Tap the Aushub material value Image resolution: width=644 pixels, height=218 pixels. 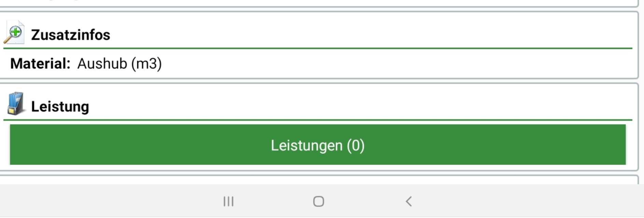tap(102, 64)
